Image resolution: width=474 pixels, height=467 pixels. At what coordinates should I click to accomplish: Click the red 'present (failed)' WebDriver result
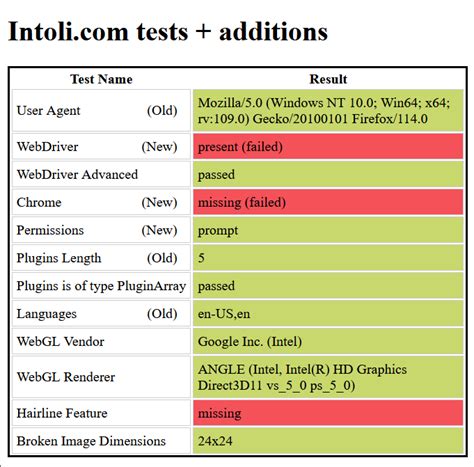[328, 147]
